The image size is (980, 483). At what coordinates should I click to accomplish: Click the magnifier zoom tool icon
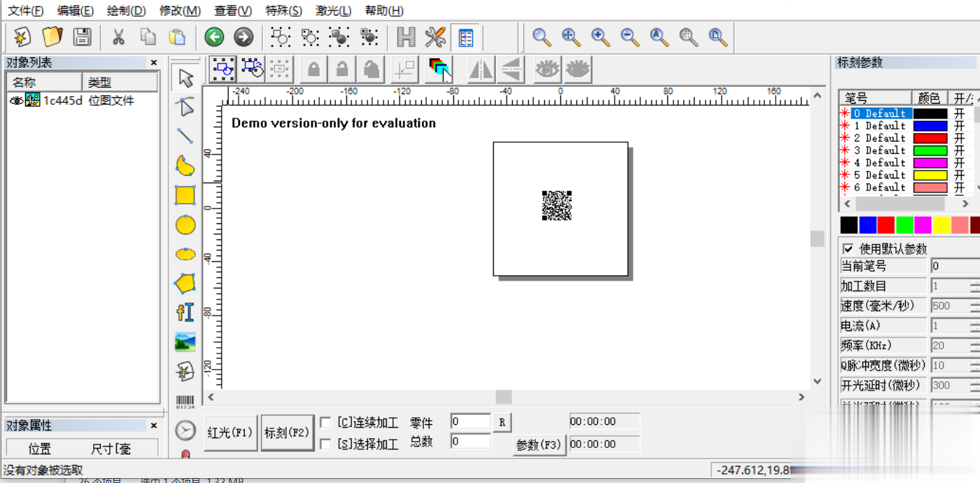click(541, 37)
